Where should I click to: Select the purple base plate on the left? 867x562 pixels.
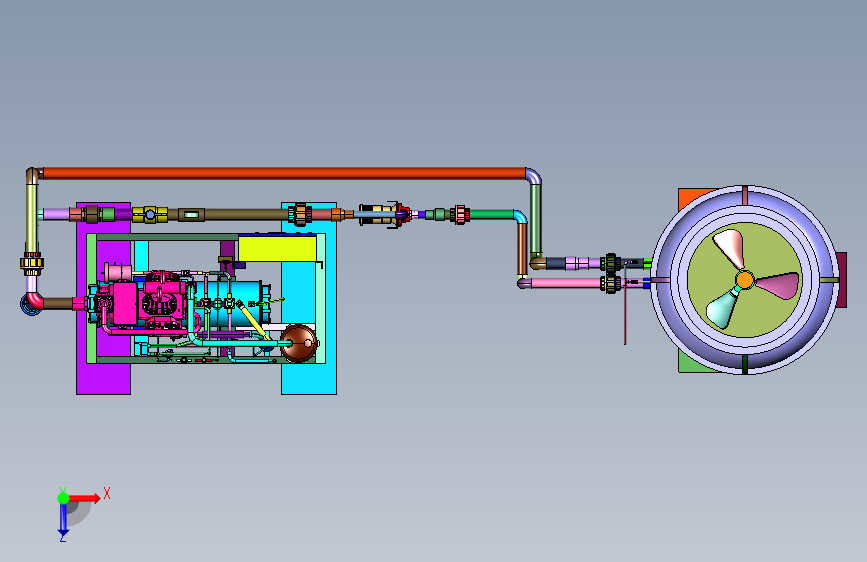(103, 377)
